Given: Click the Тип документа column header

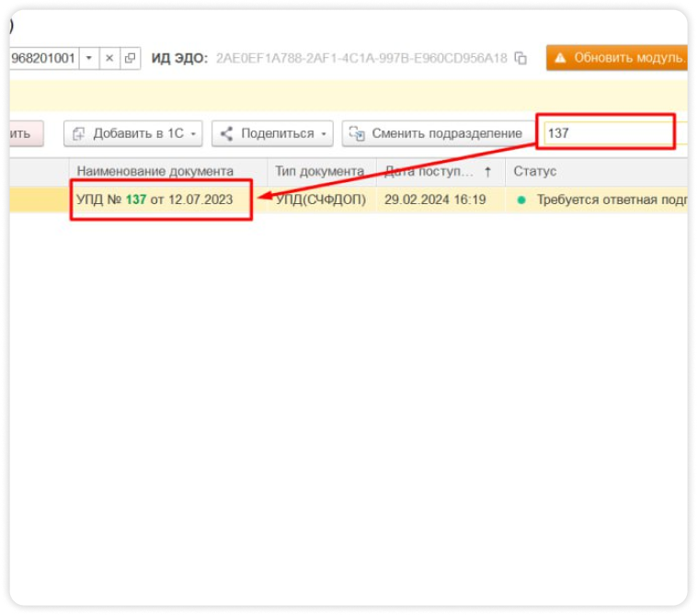Looking at the screenshot, I should point(319,172).
